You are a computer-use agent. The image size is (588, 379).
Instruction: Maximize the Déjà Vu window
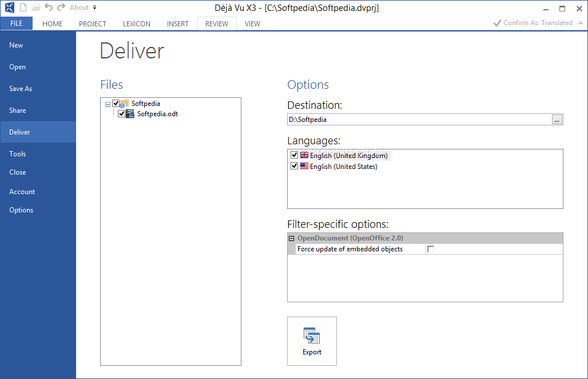(x=562, y=9)
